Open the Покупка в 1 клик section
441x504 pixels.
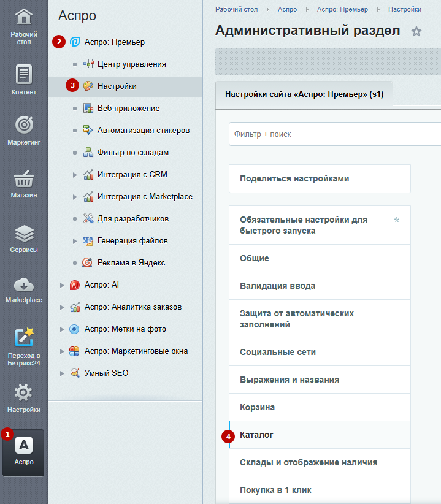pyautogui.click(x=320, y=490)
